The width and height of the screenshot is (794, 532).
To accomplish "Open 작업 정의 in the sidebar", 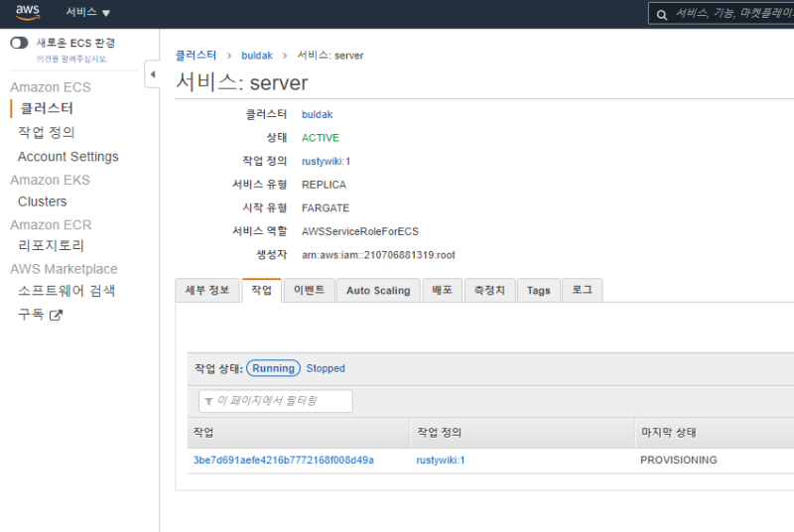I will point(46,132).
